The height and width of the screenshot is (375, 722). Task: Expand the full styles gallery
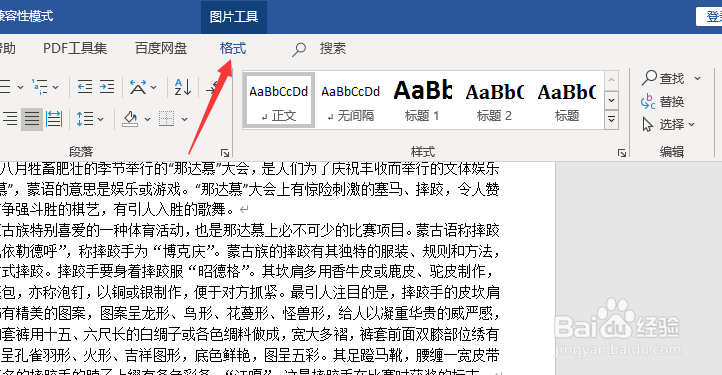pyautogui.click(x=611, y=119)
